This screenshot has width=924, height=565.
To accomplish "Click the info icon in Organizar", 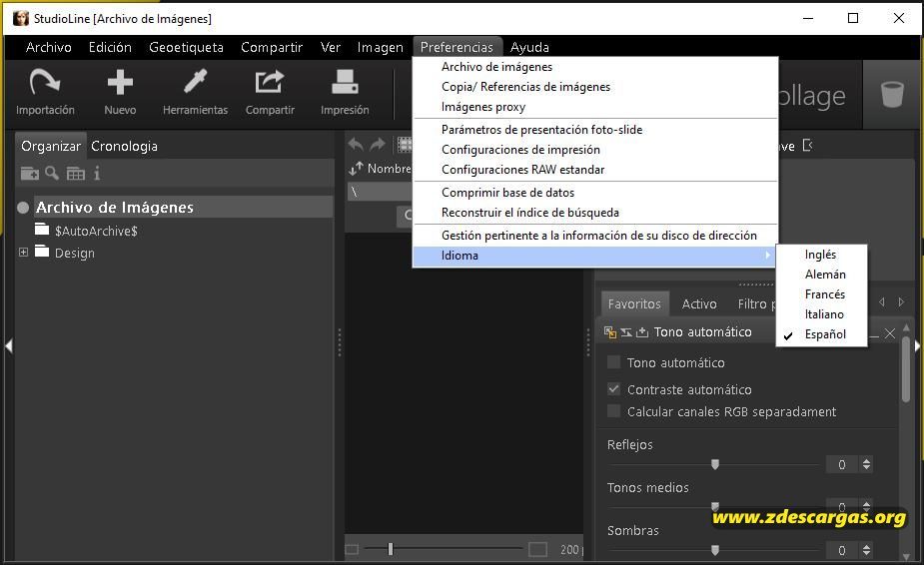I will 97,174.
